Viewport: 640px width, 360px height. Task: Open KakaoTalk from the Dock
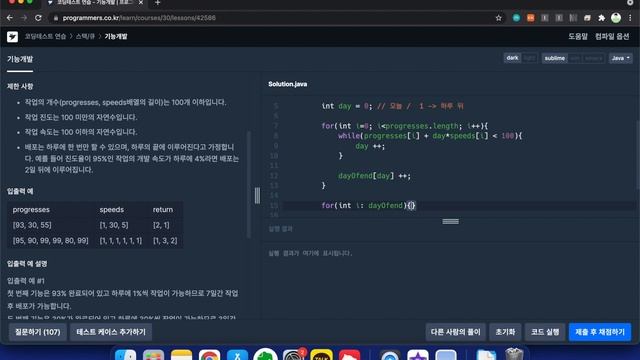click(x=321, y=355)
